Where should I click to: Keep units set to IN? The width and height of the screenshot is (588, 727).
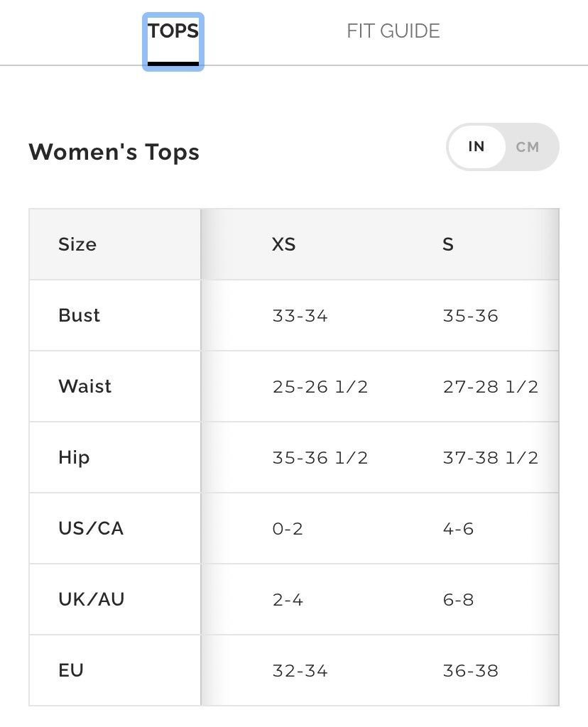click(x=477, y=147)
